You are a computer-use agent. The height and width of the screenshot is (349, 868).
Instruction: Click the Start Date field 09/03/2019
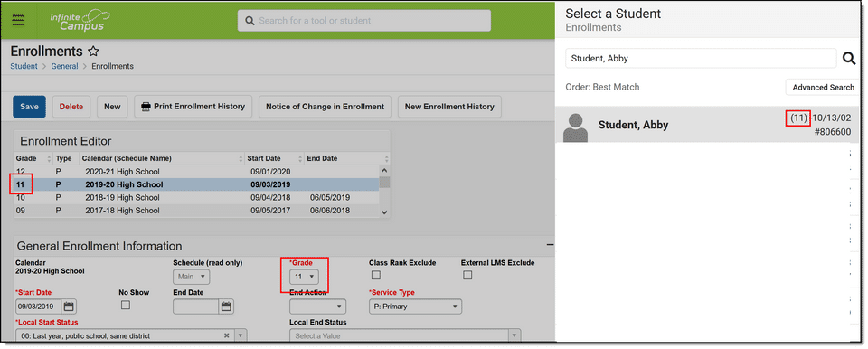[39, 307]
